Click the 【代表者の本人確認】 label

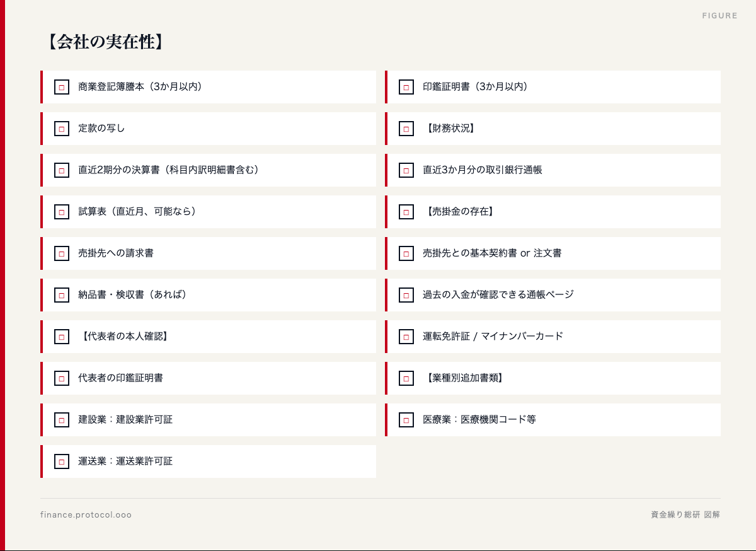pyautogui.click(x=125, y=336)
